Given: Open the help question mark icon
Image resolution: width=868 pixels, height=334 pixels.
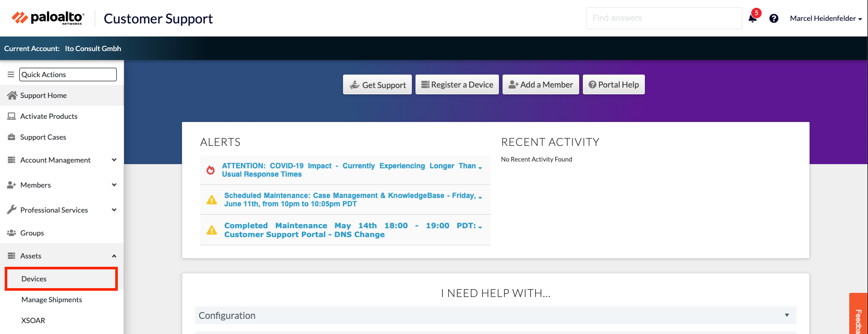Looking at the screenshot, I should tap(774, 19).
